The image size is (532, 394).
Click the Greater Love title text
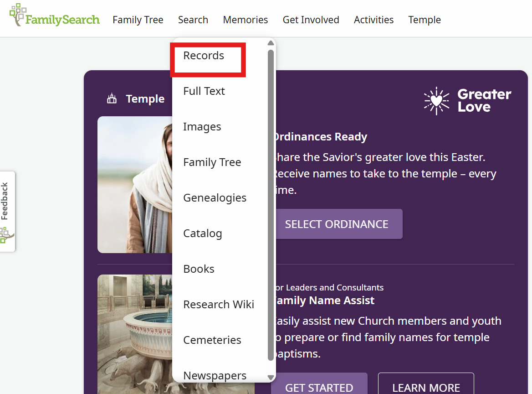(484, 100)
